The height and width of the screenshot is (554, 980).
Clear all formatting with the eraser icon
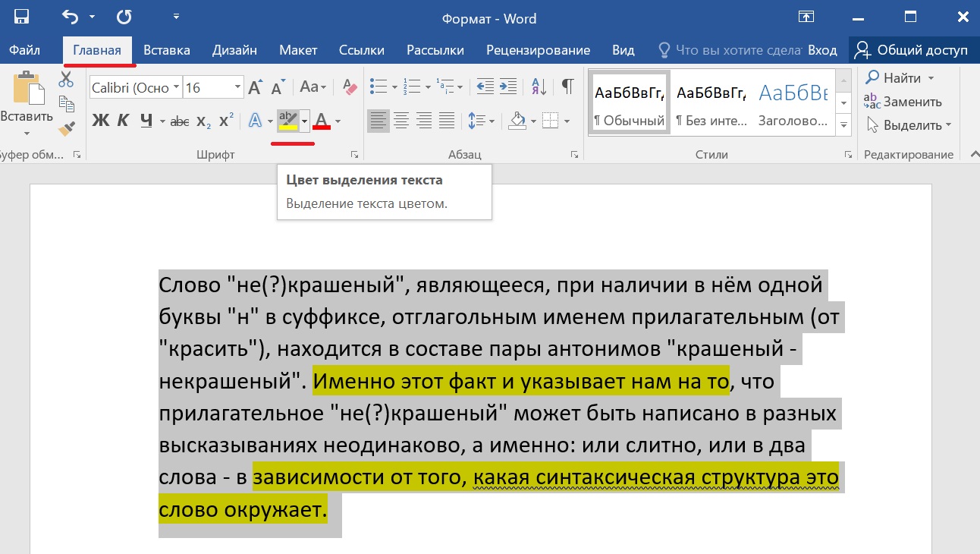click(350, 87)
